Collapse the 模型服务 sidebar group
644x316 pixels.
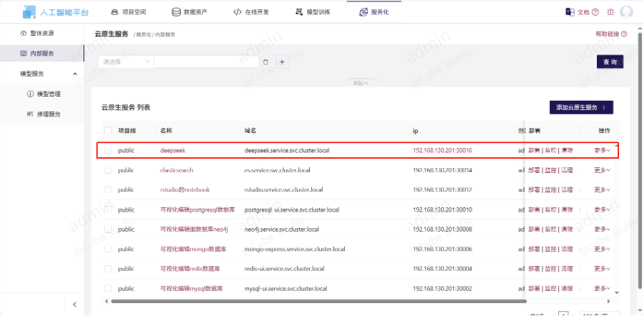pyautogui.click(x=75, y=74)
